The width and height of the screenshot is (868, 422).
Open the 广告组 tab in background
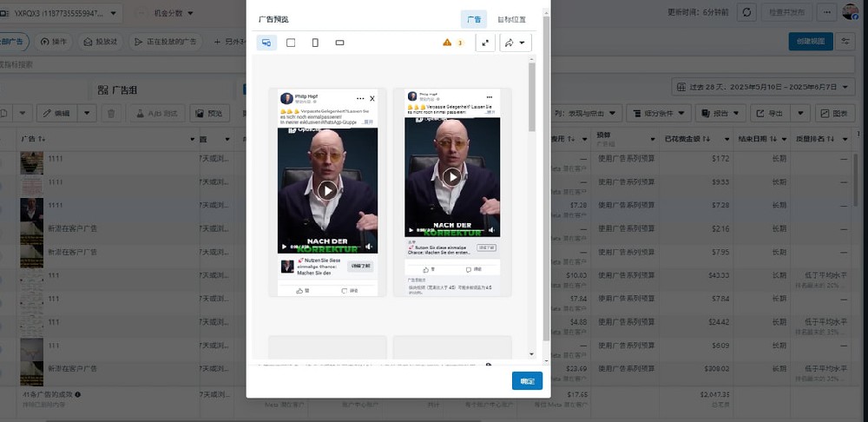click(117, 89)
